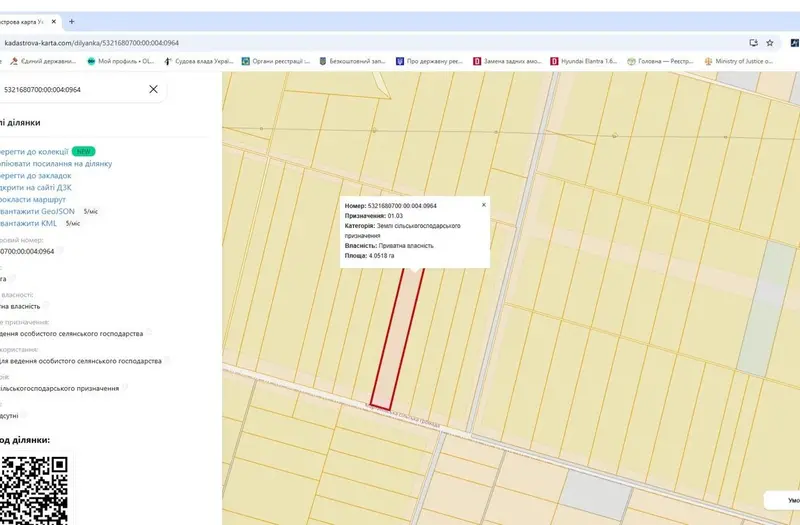Copy link to the parcel
The width and height of the screenshot is (800, 525).
point(56,164)
